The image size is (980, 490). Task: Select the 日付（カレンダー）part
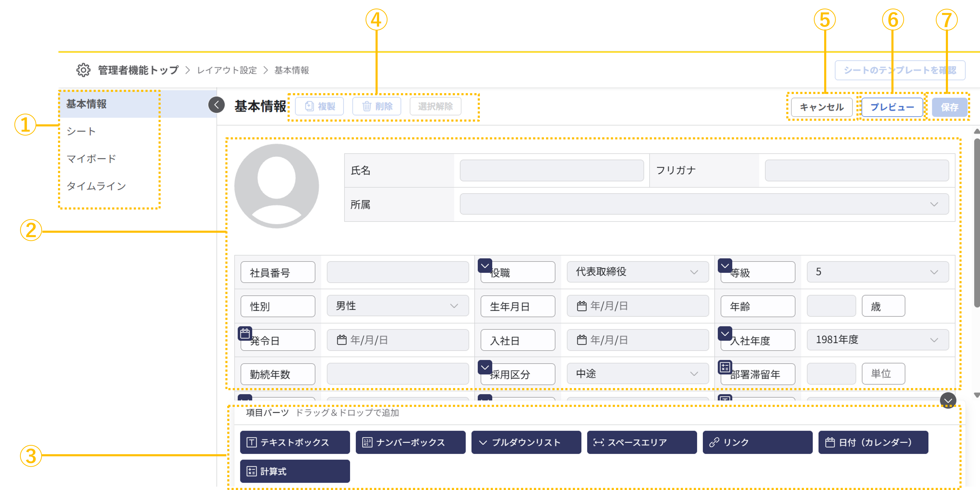pyautogui.click(x=873, y=442)
